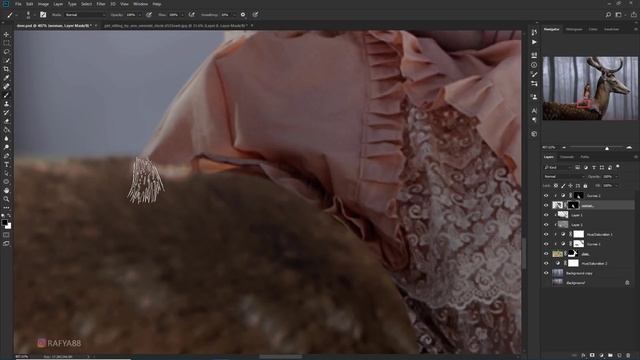The width and height of the screenshot is (640, 360).
Task: Zoom in button in Navigator panel
Action: click(629, 148)
